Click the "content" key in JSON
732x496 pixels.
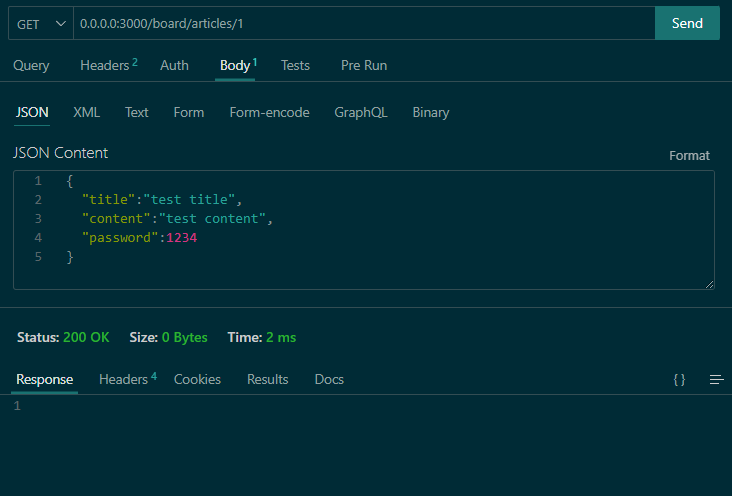click(x=116, y=219)
